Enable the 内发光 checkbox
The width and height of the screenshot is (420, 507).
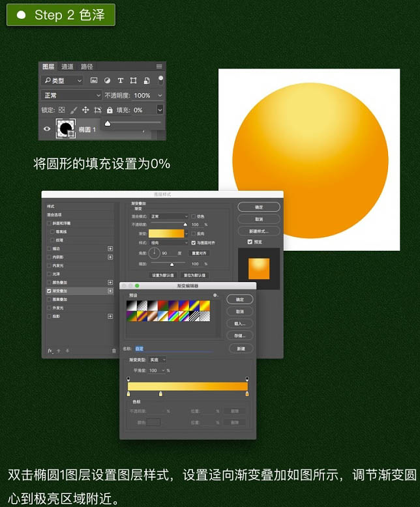point(49,265)
